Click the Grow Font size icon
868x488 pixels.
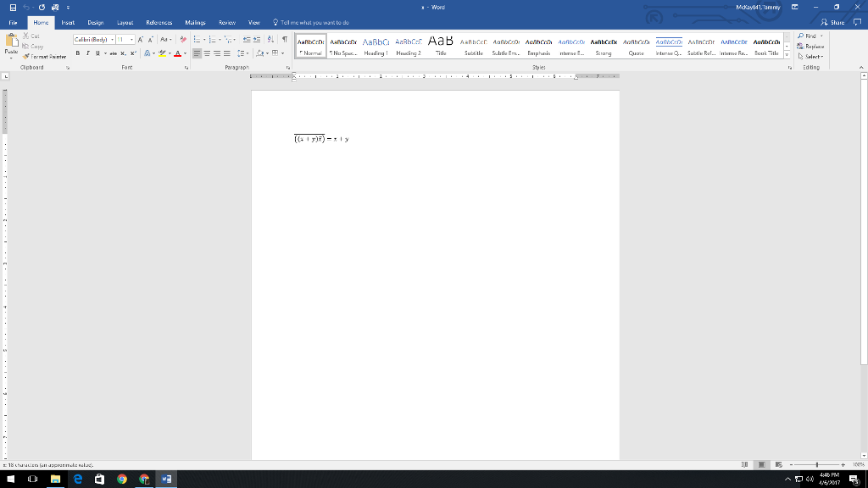click(x=141, y=40)
